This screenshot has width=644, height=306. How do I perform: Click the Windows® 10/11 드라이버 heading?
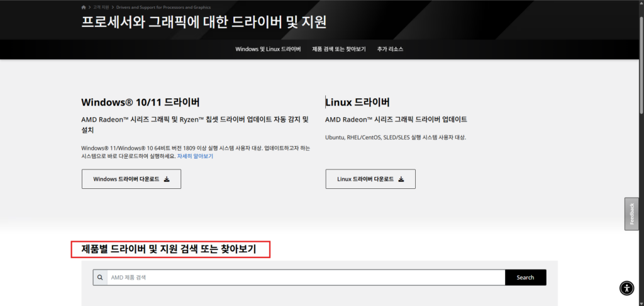pyautogui.click(x=140, y=102)
